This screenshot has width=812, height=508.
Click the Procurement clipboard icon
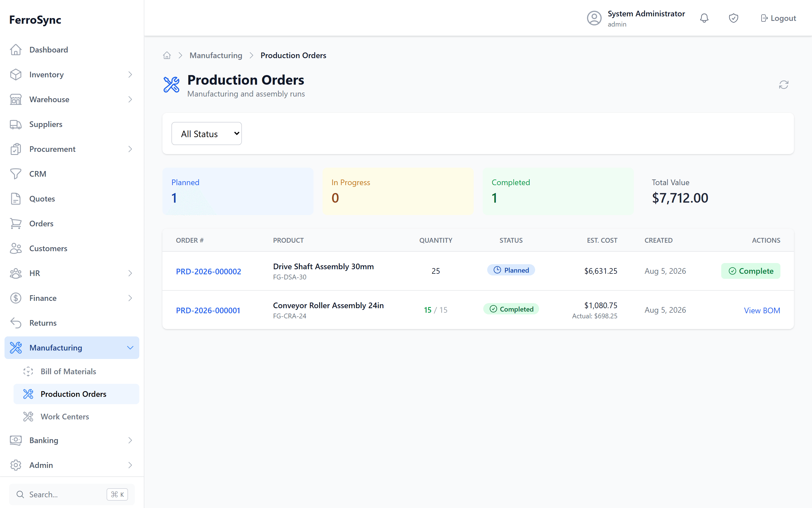(x=16, y=149)
